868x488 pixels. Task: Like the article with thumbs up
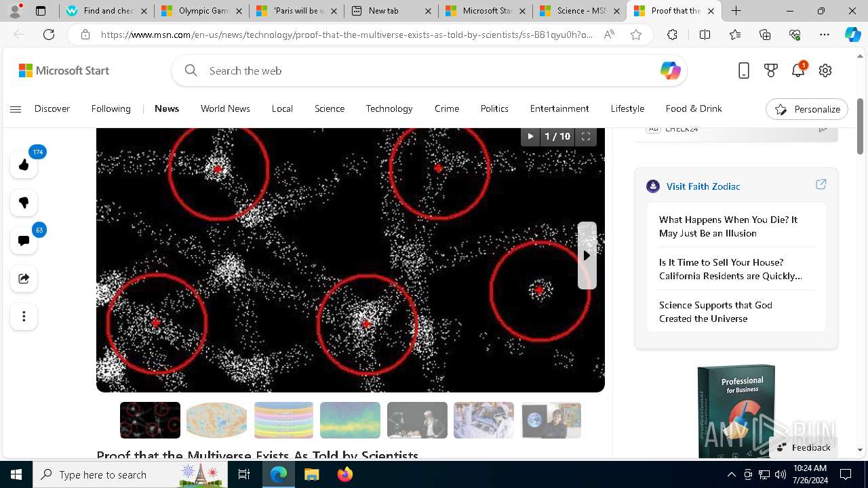(24, 165)
